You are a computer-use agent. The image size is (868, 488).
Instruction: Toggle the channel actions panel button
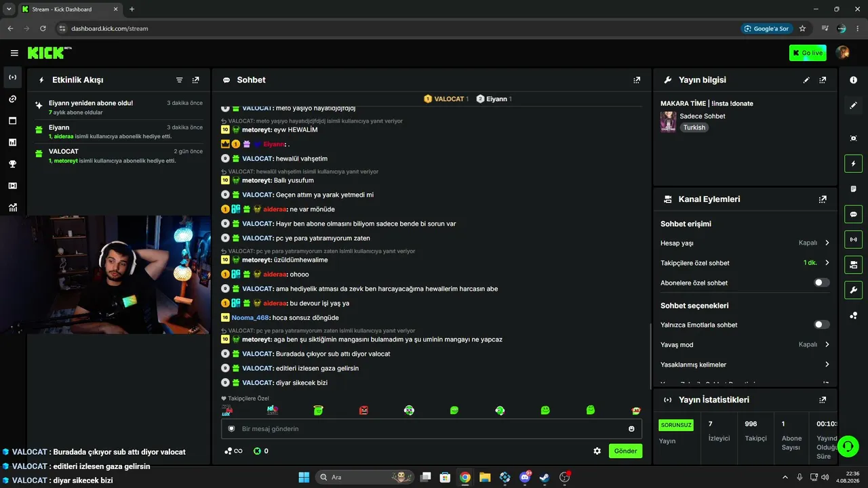click(853, 264)
